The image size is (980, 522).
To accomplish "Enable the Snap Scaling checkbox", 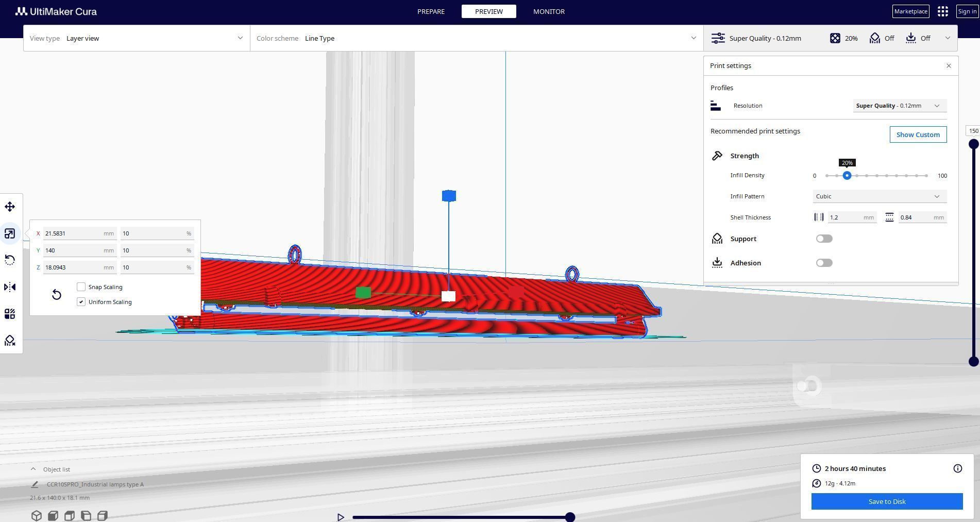I will click(x=81, y=287).
